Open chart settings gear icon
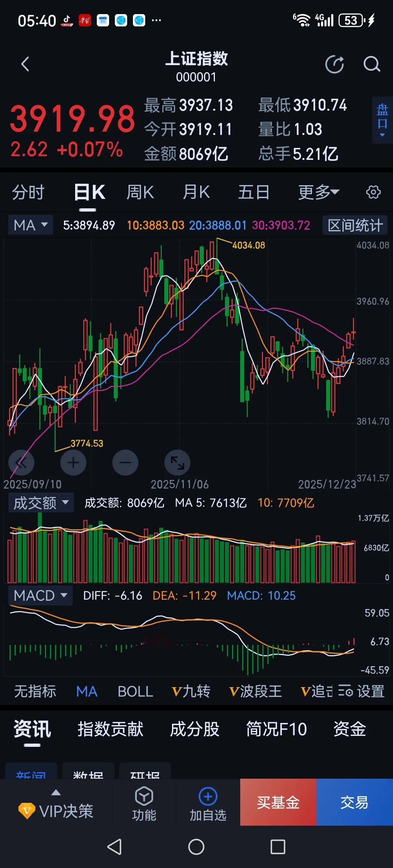This screenshot has width=393, height=868. (373, 192)
